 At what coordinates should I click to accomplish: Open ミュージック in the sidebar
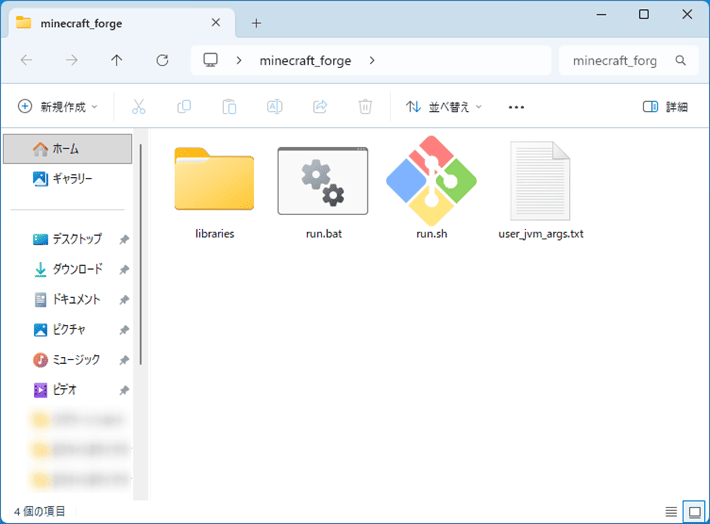click(x=67, y=360)
